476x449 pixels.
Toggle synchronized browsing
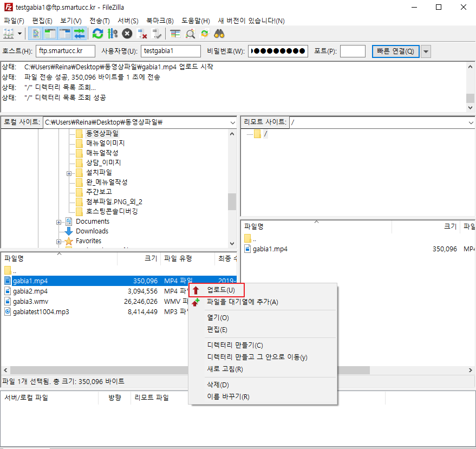pos(205,34)
